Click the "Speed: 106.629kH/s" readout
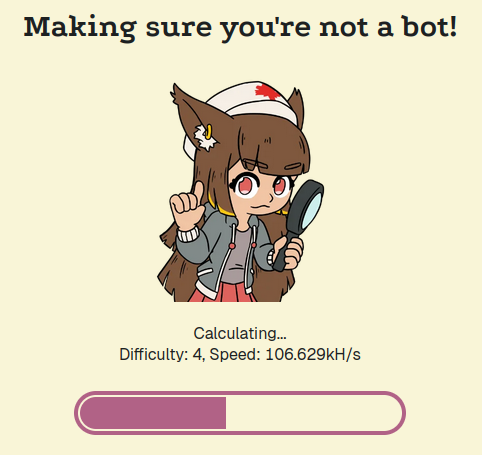The width and height of the screenshot is (482, 455). click(x=285, y=354)
